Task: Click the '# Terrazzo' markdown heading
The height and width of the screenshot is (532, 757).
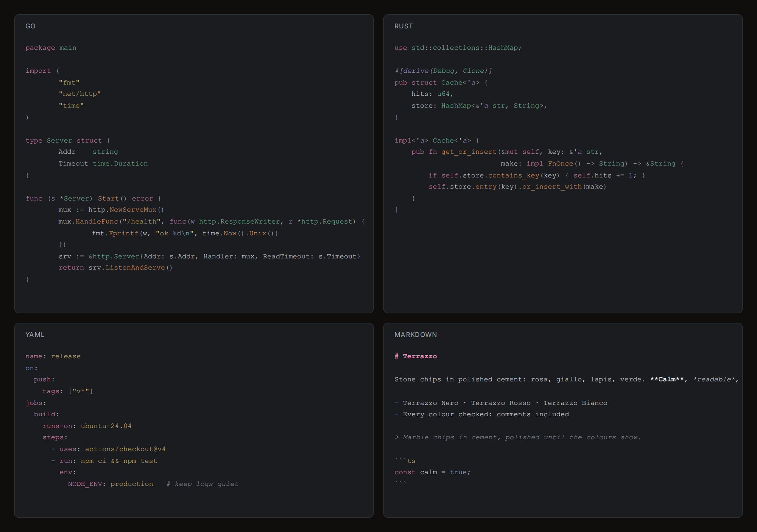Action: pyautogui.click(x=416, y=356)
